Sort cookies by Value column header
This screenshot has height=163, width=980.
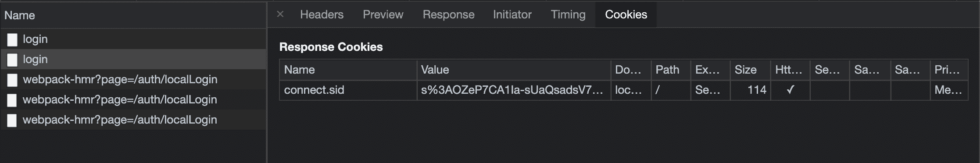(514, 70)
